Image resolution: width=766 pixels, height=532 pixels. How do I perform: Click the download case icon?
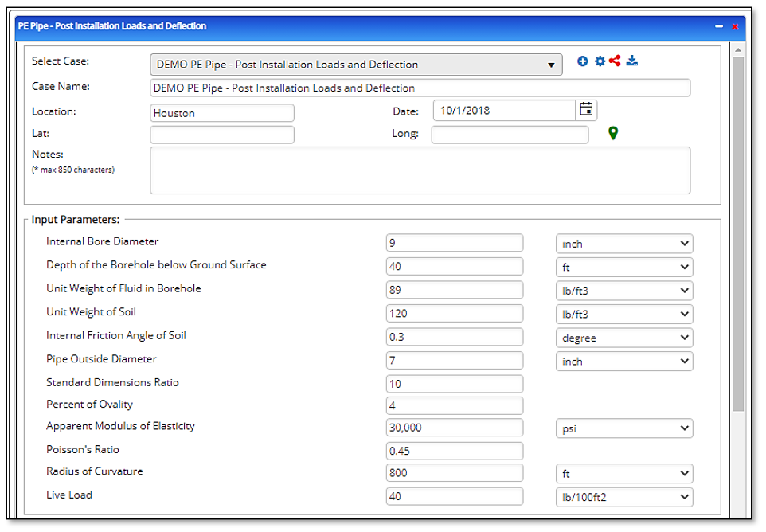631,61
